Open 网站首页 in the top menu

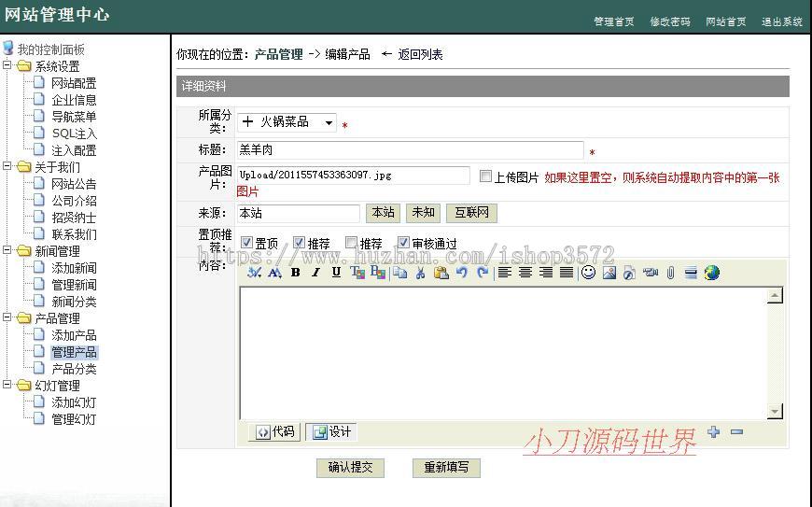click(x=726, y=21)
